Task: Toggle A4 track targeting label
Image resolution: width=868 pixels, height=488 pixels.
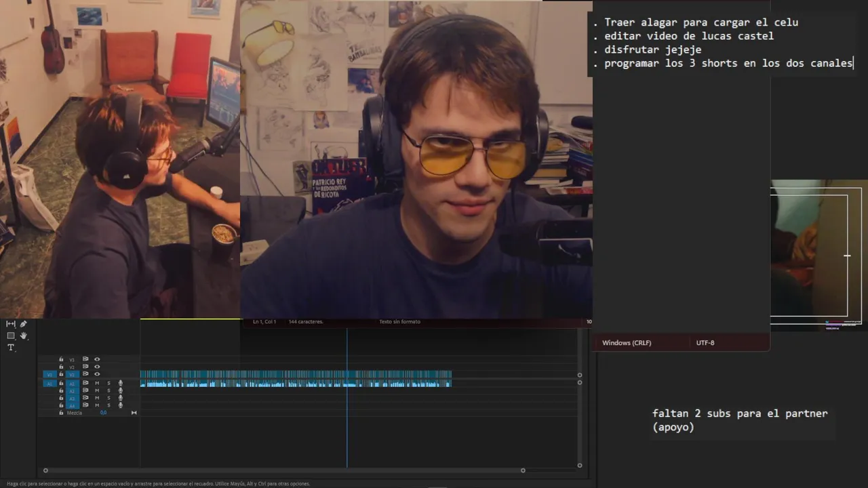Action: (72, 405)
